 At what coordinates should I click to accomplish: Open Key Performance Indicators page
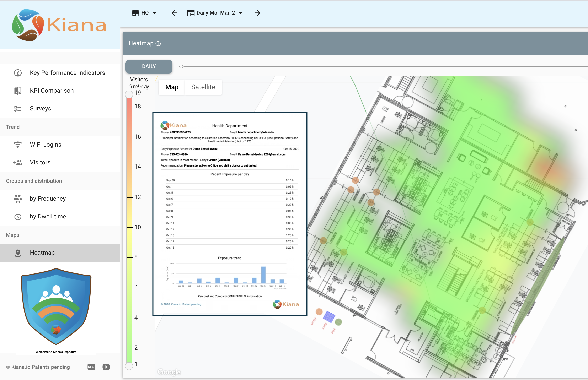(60, 73)
